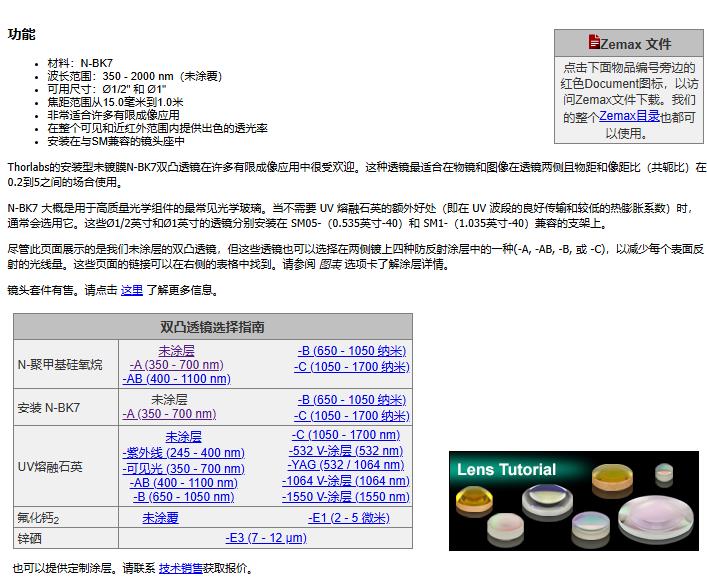Viewport: 707px width, 584px height.
Task: Open N-聚甲基硅氧烷 -A (350 - 700 nm) link
Action: (176, 364)
